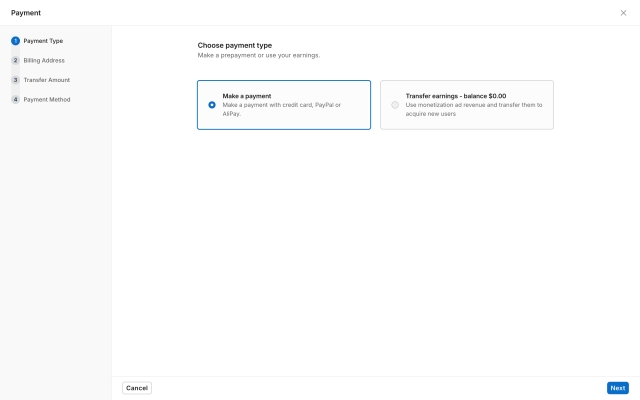
Task: Click the Cancel button
Action: pyautogui.click(x=137, y=388)
